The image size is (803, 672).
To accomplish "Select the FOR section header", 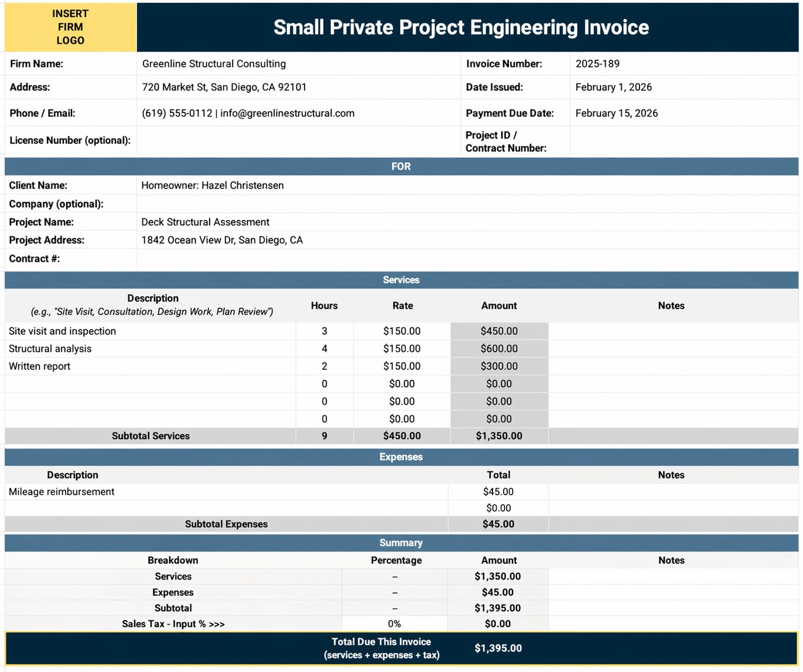I will (x=401, y=166).
